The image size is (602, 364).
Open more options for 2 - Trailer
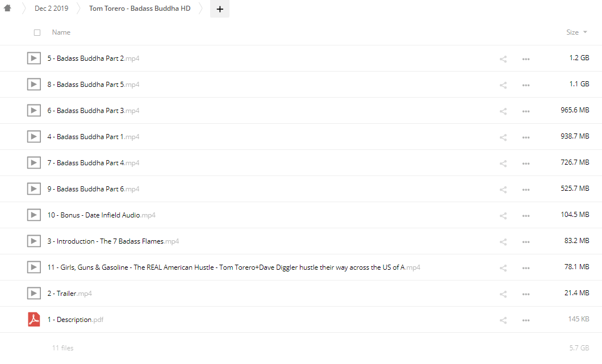[526, 294]
